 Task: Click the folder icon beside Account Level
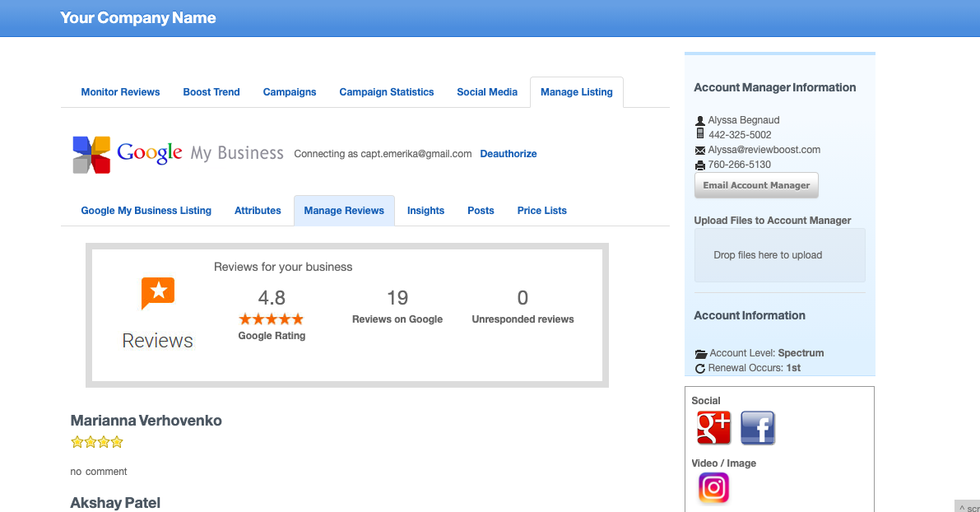[x=701, y=354]
